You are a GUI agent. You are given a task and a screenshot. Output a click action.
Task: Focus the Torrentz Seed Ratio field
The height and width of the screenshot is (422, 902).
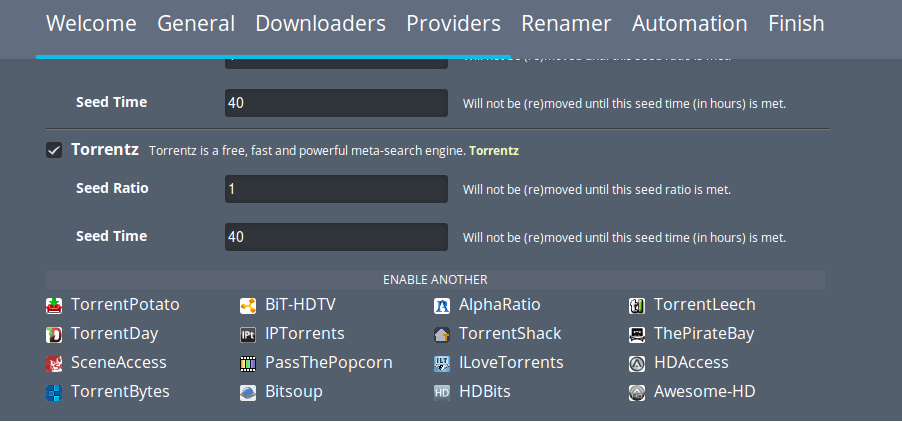(x=337, y=189)
